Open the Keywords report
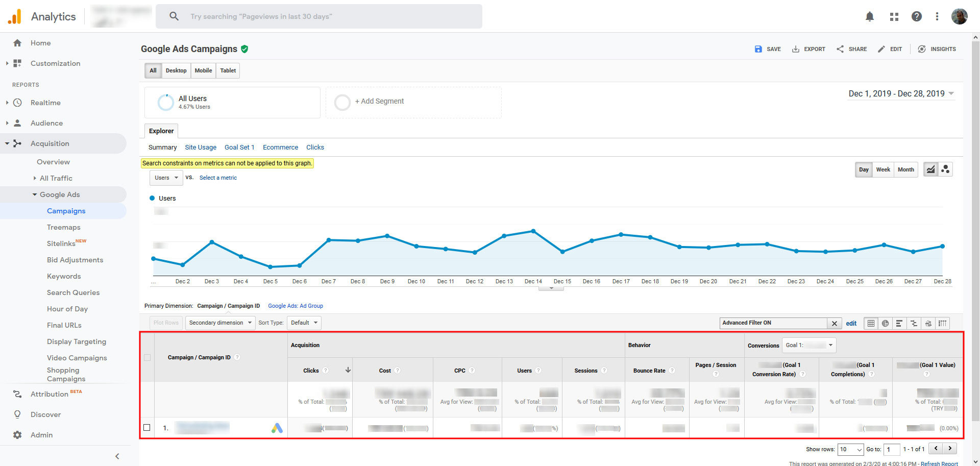The height and width of the screenshot is (466, 980). pos(64,276)
